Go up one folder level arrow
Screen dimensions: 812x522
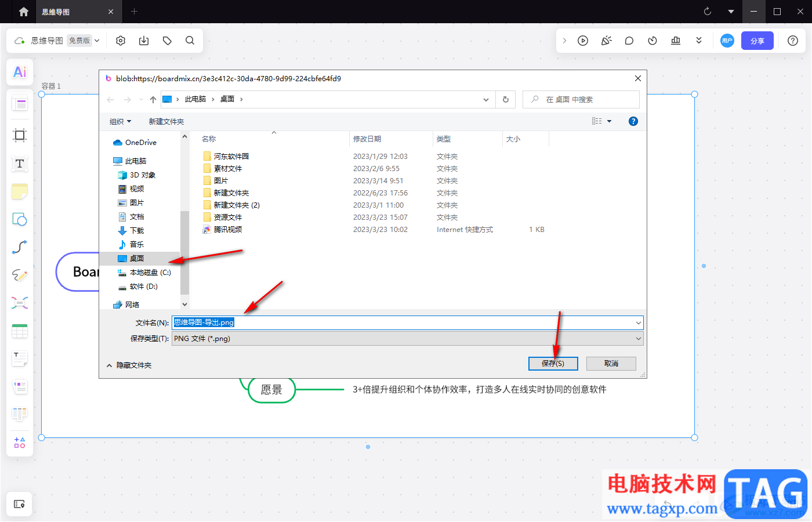pos(153,100)
